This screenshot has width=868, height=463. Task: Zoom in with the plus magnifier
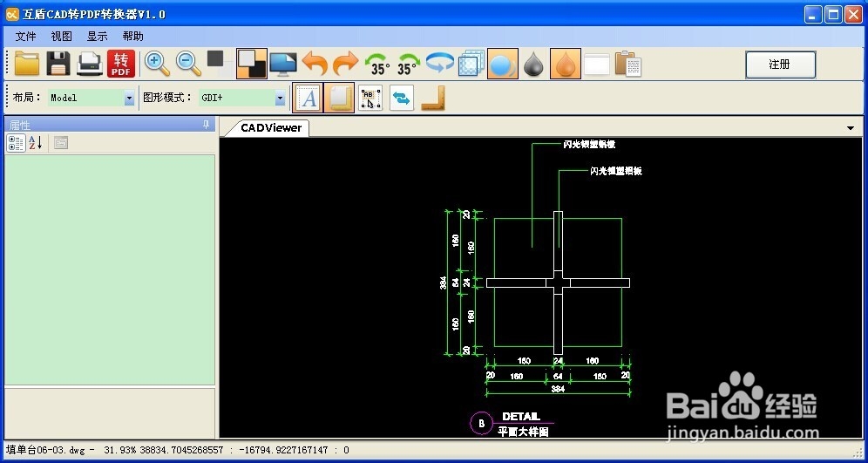(x=157, y=64)
